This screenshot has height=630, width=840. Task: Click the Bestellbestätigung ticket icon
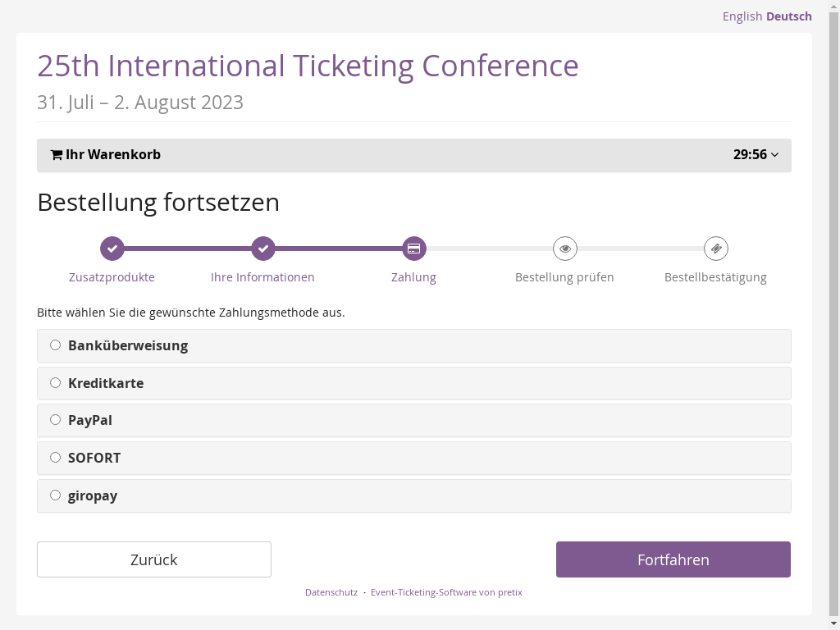715,248
